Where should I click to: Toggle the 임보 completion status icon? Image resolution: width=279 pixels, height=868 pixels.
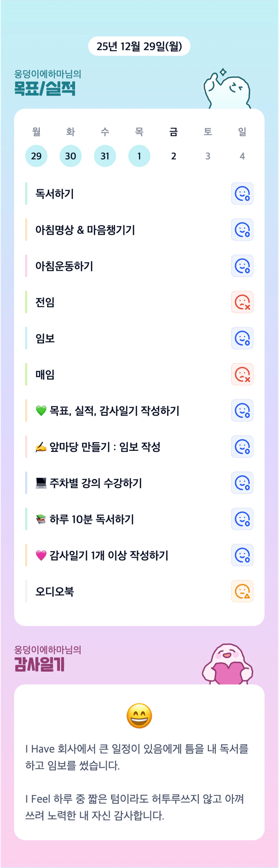coord(242,338)
